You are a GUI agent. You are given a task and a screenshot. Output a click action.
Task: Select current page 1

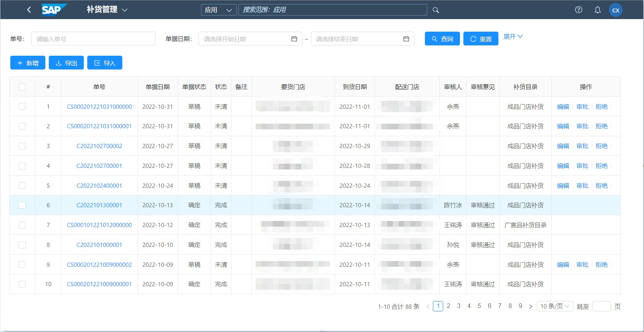click(438, 306)
